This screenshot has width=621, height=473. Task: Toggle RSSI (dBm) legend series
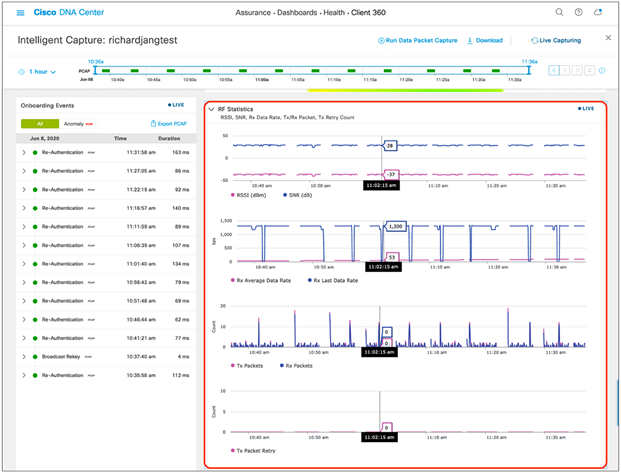pos(249,195)
